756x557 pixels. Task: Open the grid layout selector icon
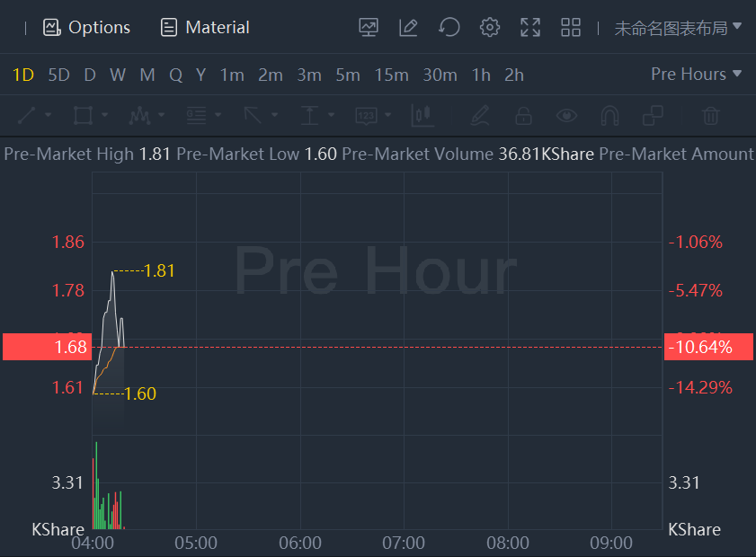571,28
